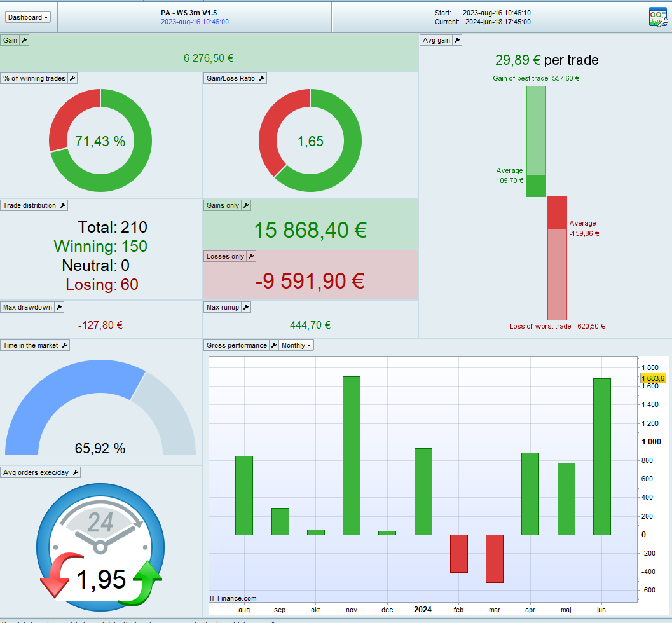The width and height of the screenshot is (672, 623).
Task: Click the Average 105,79 € label
Action: tap(510, 175)
